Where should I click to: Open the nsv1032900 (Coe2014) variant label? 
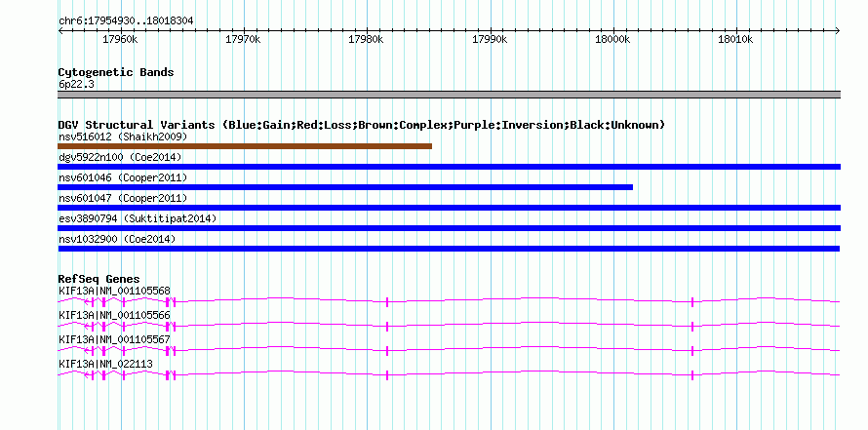[117, 239]
